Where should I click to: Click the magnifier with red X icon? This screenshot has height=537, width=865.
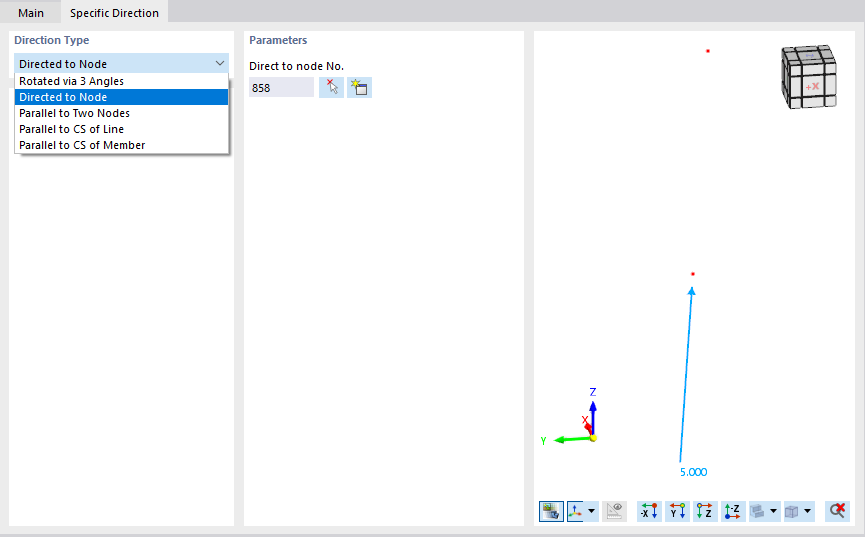coord(837,511)
